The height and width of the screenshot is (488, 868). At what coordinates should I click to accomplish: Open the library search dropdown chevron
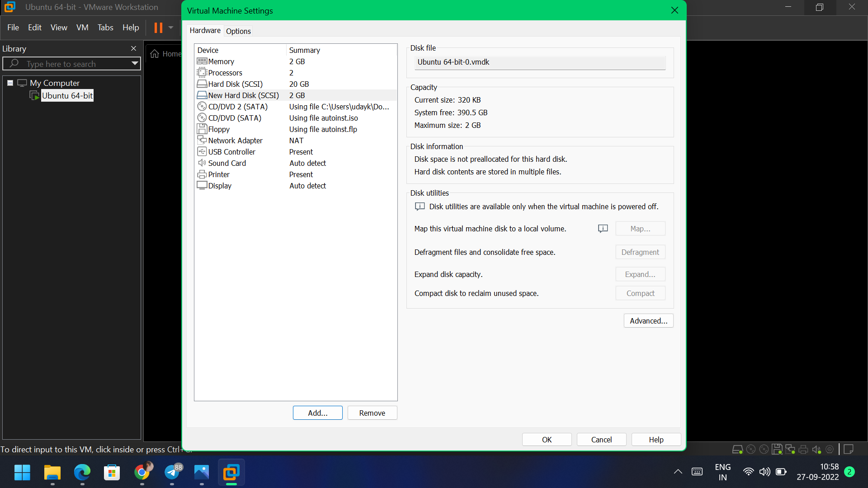click(x=134, y=63)
